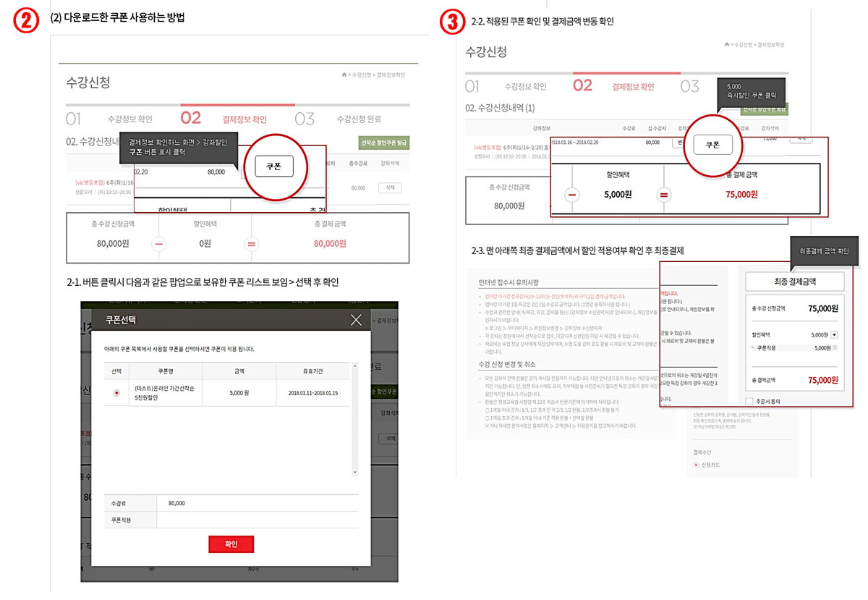Click the minus icon beside 0원 discount
The image size is (868, 600).
click(x=160, y=244)
